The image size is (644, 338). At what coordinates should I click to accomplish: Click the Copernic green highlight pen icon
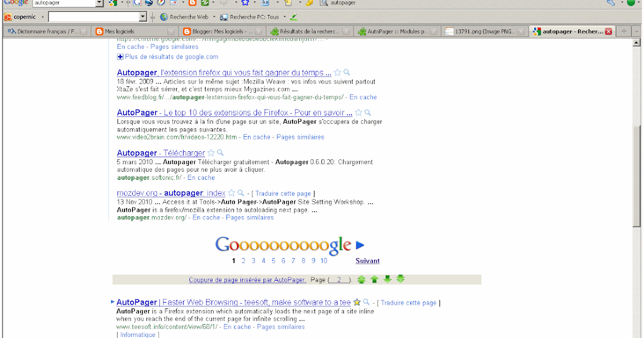pos(294,17)
